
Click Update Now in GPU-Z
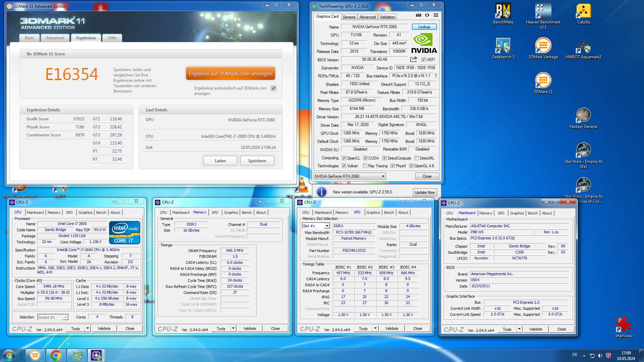[425, 192]
